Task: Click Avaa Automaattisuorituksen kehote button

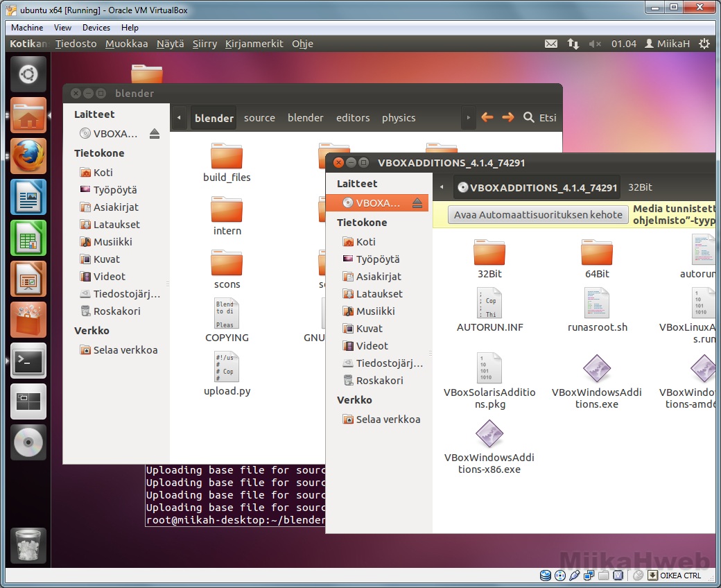Action: pos(537,215)
